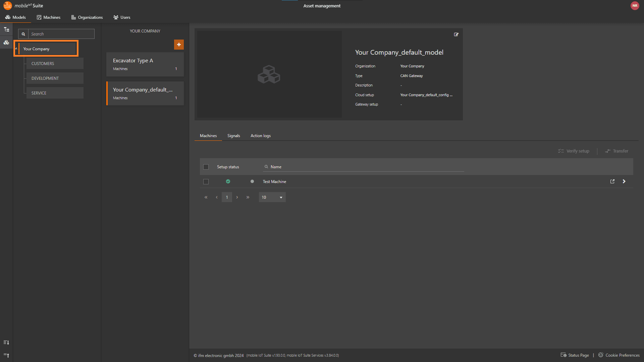Click the user avatar NR icon
The height and width of the screenshot is (362, 644).
point(635,6)
